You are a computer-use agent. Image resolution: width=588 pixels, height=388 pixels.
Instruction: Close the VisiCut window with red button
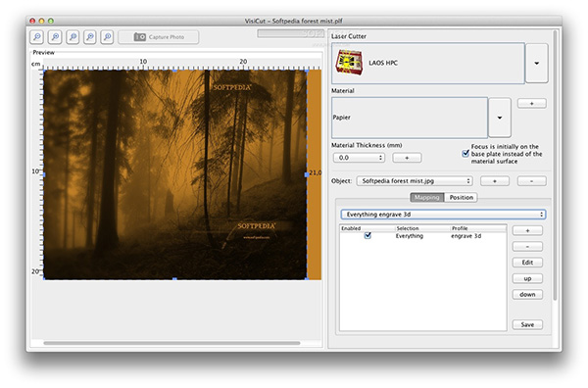click(x=32, y=21)
